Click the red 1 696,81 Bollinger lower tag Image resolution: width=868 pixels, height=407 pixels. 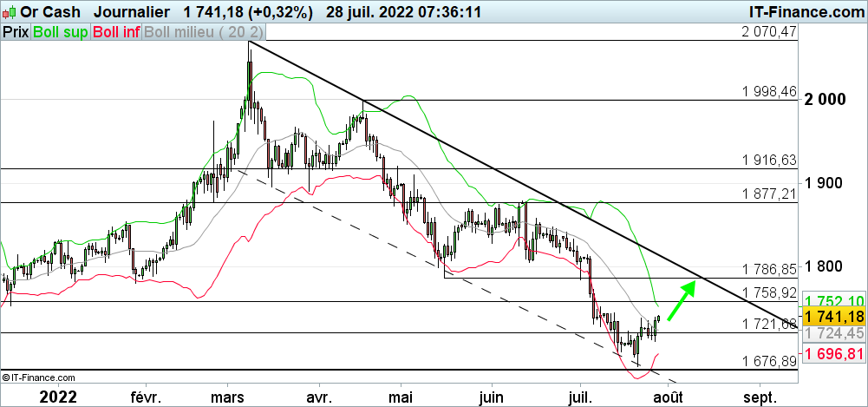tap(834, 353)
